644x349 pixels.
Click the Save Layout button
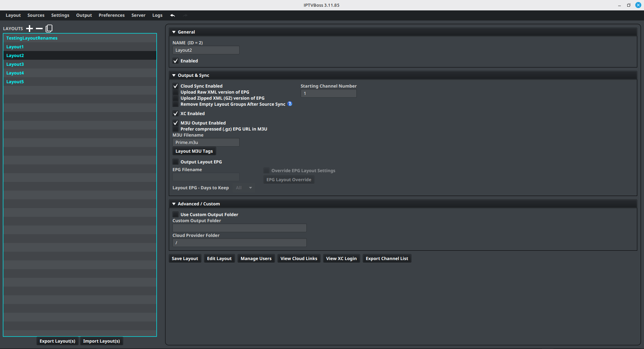pos(185,258)
